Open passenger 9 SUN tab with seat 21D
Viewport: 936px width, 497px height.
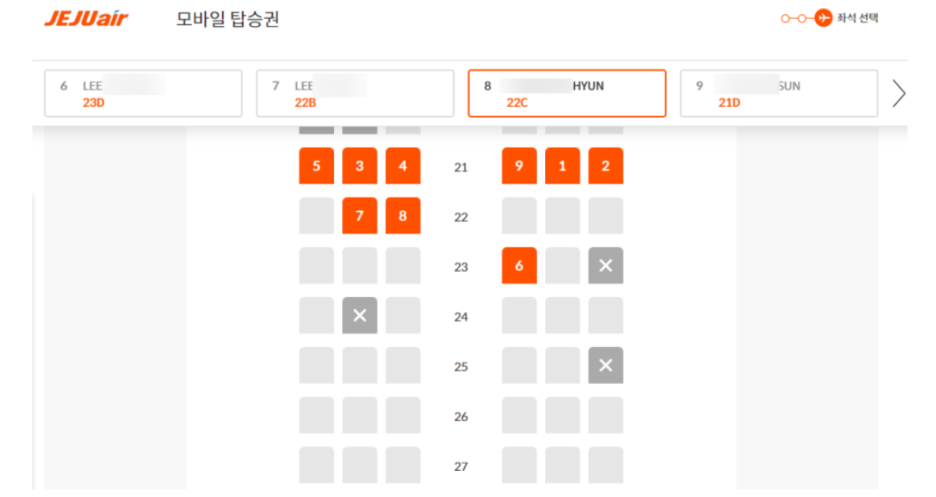click(x=778, y=93)
